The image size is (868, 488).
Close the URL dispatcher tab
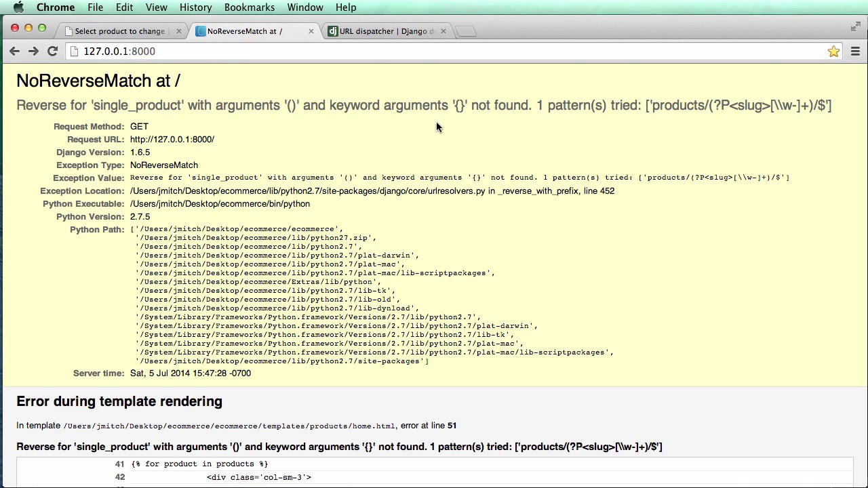click(x=443, y=31)
